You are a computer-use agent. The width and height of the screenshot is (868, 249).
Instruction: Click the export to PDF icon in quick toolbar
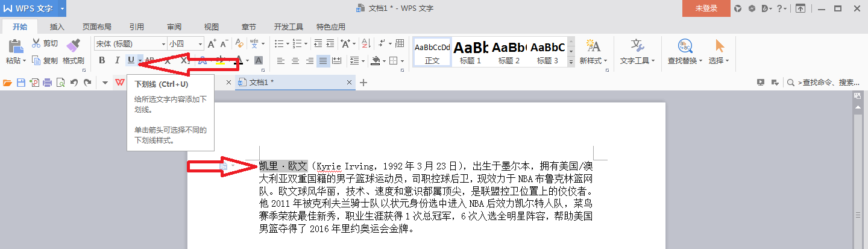pos(34,83)
